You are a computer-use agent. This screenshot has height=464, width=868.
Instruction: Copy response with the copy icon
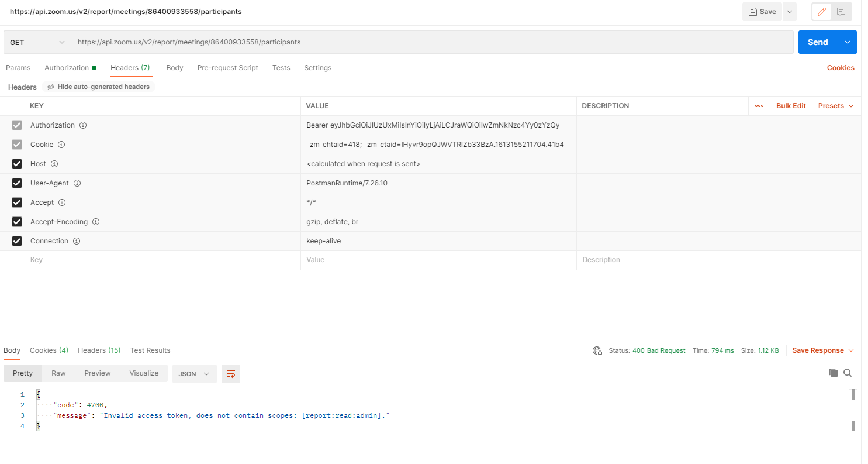pyautogui.click(x=834, y=373)
